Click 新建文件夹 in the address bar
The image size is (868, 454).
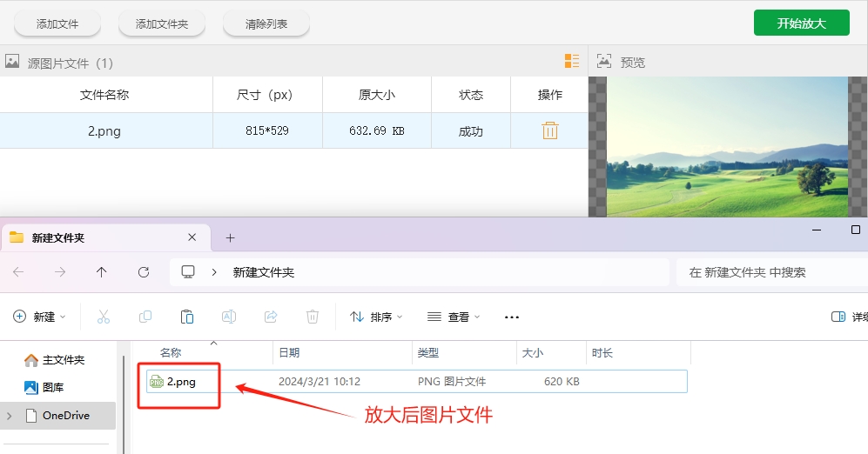click(264, 272)
